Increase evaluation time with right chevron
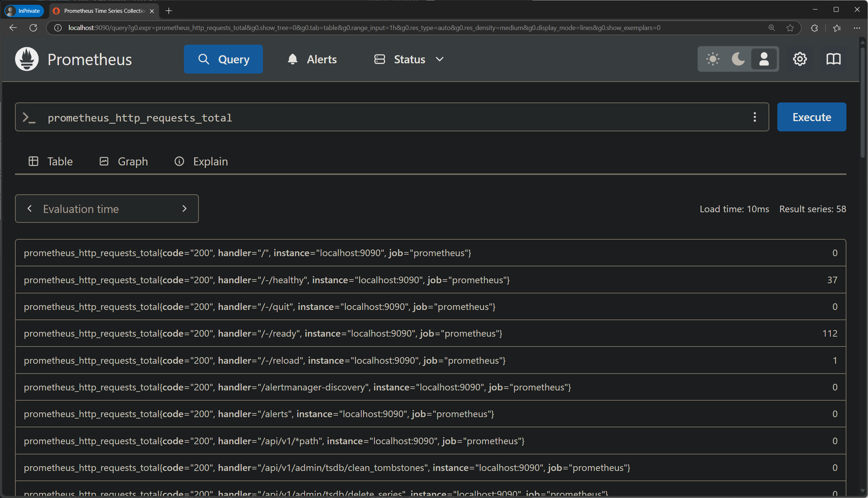Screen dimensions: 868x498 [184, 209]
